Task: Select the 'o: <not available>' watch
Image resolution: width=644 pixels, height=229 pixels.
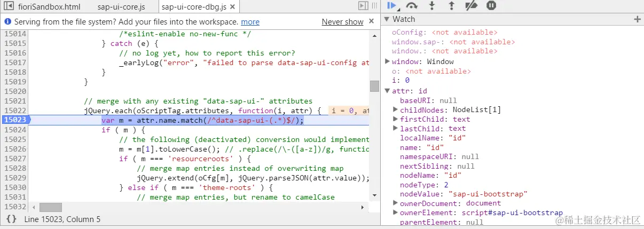Action: [431, 72]
